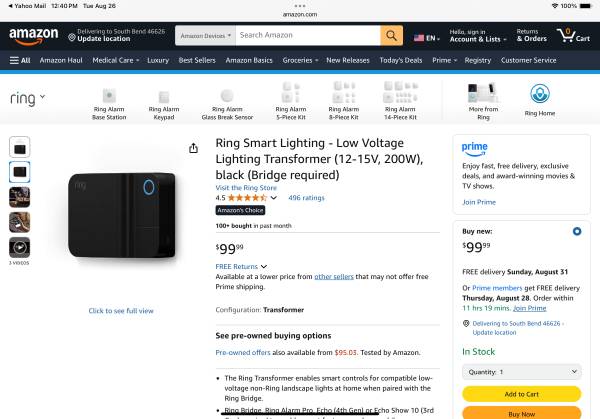Screen dimensions: 600x419
Task: Go to Best Sellers menu item
Action: coord(197,60)
